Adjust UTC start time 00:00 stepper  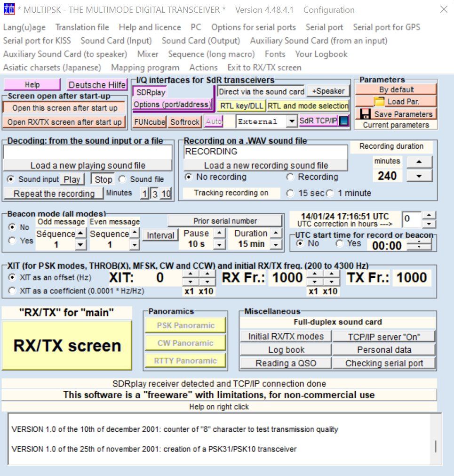pyautogui.click(x=419, y=245)
